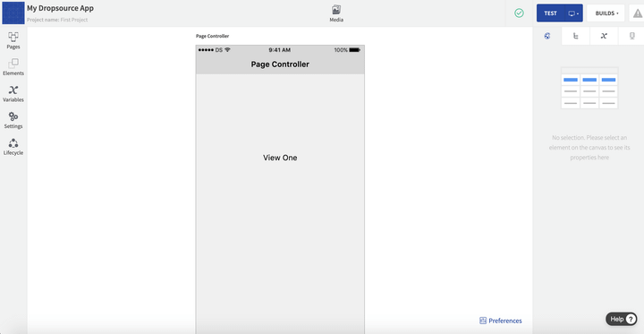Open the Elements panel
The image size is (644, 334).
pyautogui.click(x=13, y=67)
